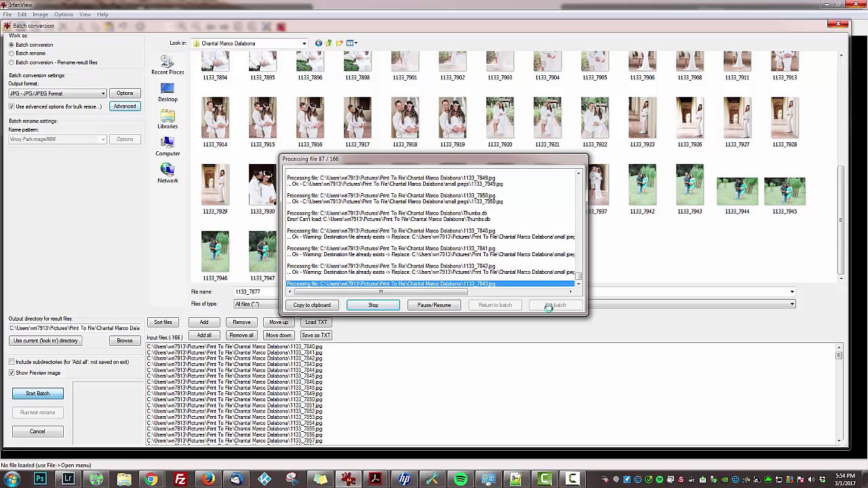Open Windows Explorer taskbar icon
Viewport: 868px width, 488px height.
(124, 480)
